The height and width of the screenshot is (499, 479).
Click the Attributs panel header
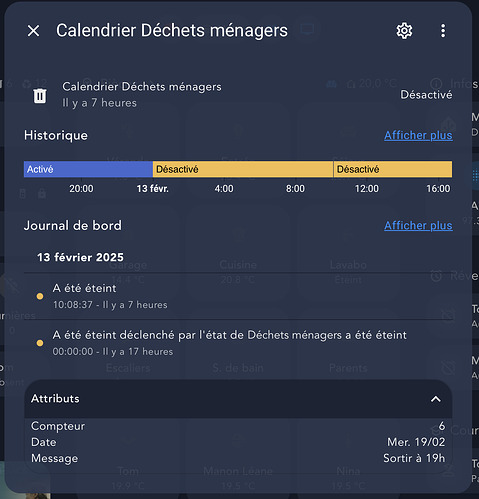point(238,399)
